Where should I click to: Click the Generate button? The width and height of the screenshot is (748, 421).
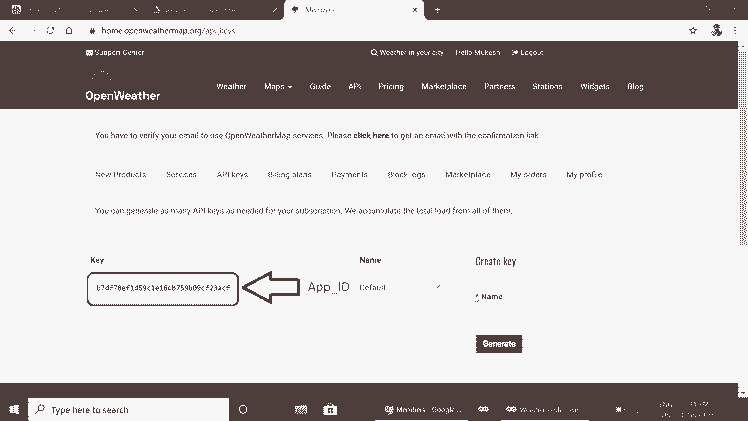tap(499, 344)
